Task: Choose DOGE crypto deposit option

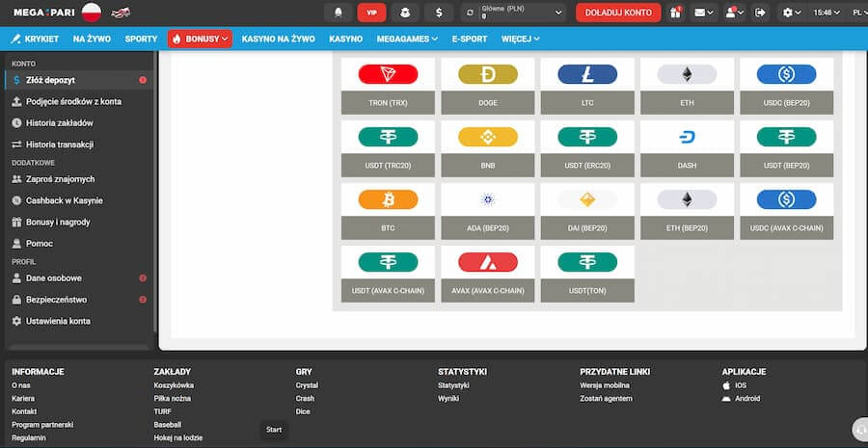Action: coord(488,86)
